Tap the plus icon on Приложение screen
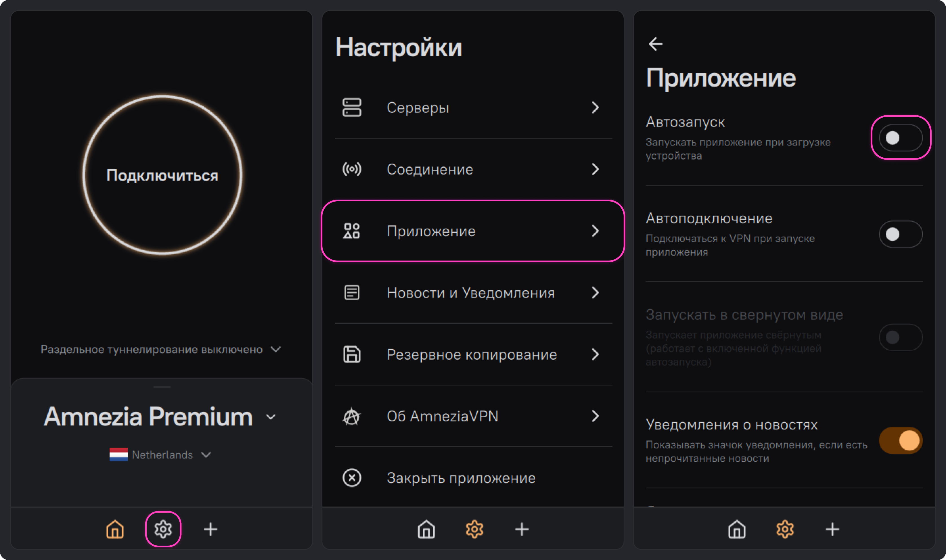The image size is (946, 560). [x=832, y=529]
